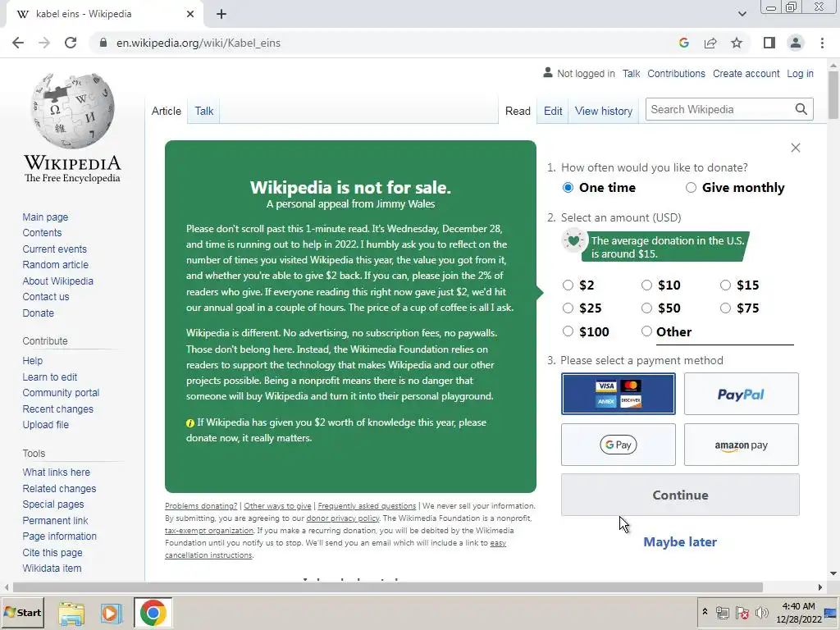Reload the Wikipedia page

point(71,43)
